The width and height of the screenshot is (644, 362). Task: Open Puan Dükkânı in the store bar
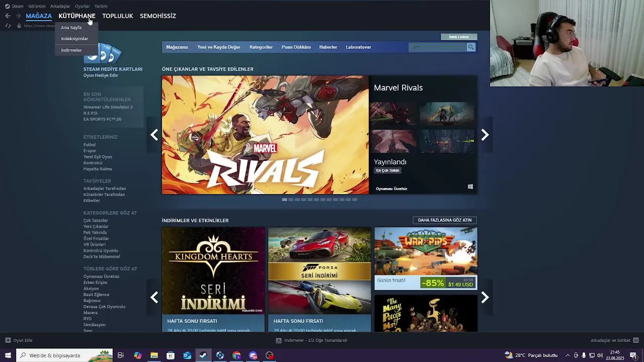click(x=296, y=47)
